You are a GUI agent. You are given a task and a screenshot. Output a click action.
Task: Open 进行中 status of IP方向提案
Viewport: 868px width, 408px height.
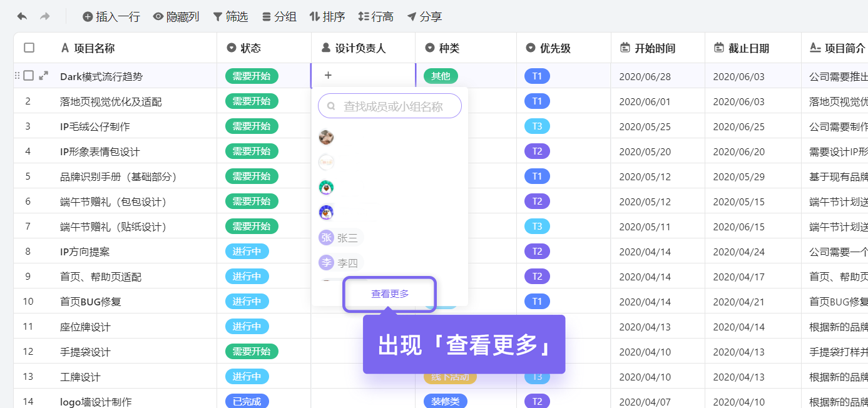coord(247,251)
